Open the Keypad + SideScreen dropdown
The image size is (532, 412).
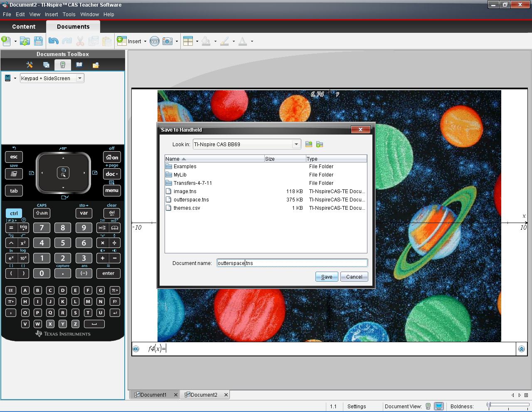(x=80, y=78)
